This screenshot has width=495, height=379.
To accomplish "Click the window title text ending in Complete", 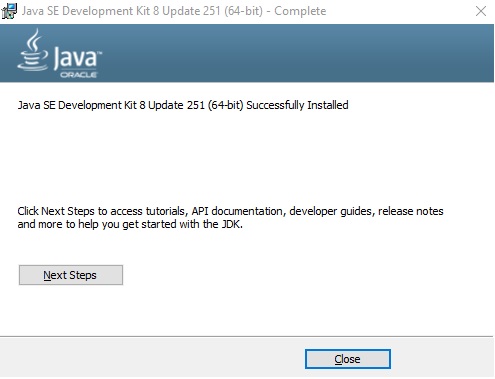I will click(174, 11).
